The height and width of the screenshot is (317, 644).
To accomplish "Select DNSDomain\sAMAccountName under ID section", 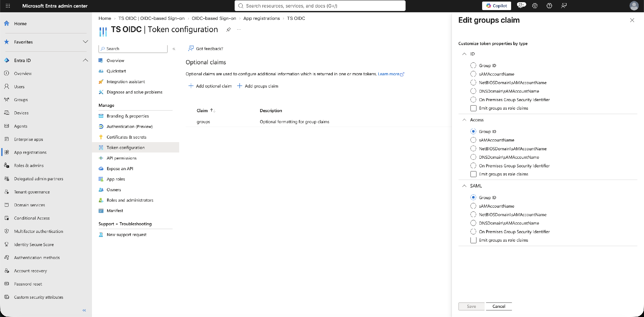I will [473, 91].
